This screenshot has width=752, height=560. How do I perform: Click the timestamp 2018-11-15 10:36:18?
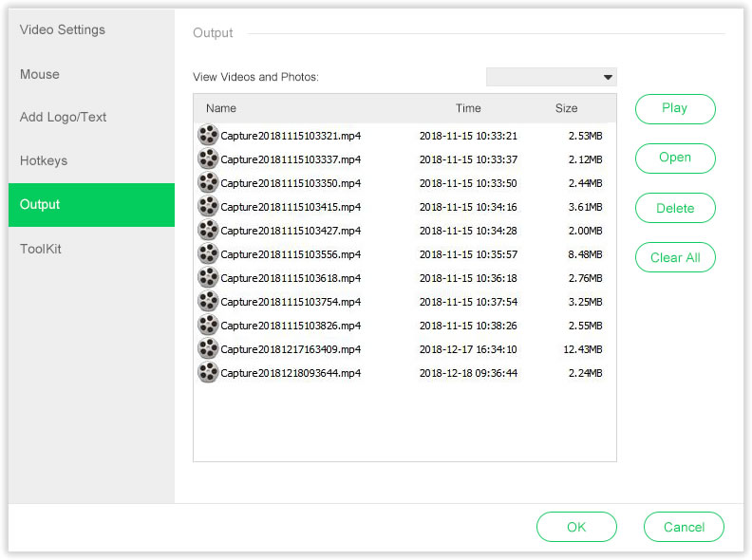468,278
